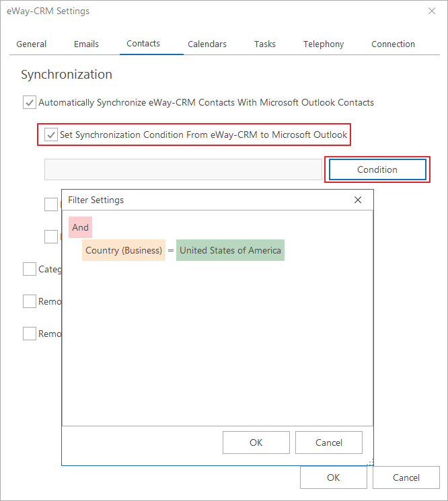Tick the checkbox beside the Categ label
This screenshot has height=501, width=448.
click(x=30, y=269)
